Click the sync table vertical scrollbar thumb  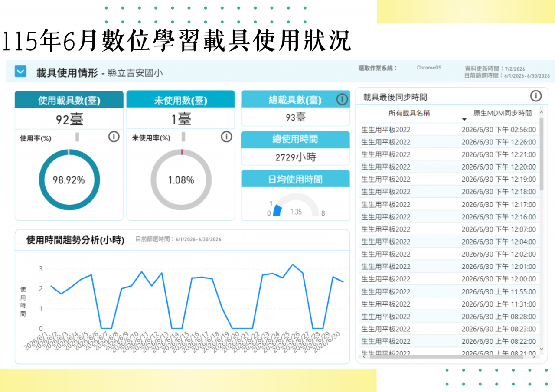(x=542, y=154)
